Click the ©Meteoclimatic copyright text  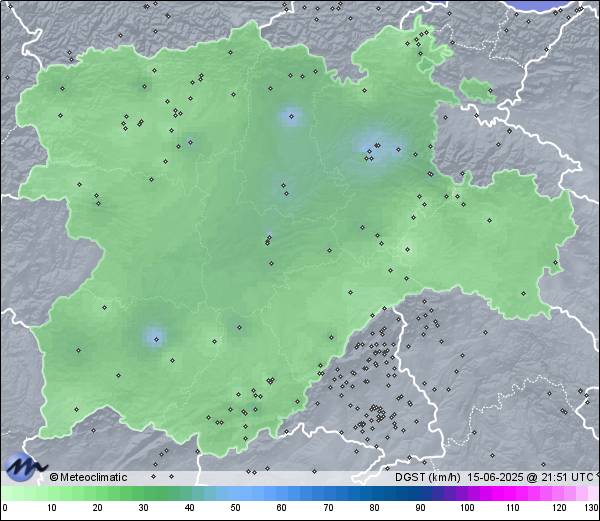88,477
